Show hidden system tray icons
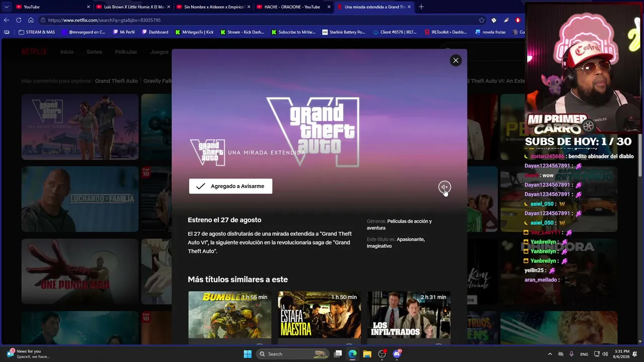644x362 pixels. pos(550,354)
